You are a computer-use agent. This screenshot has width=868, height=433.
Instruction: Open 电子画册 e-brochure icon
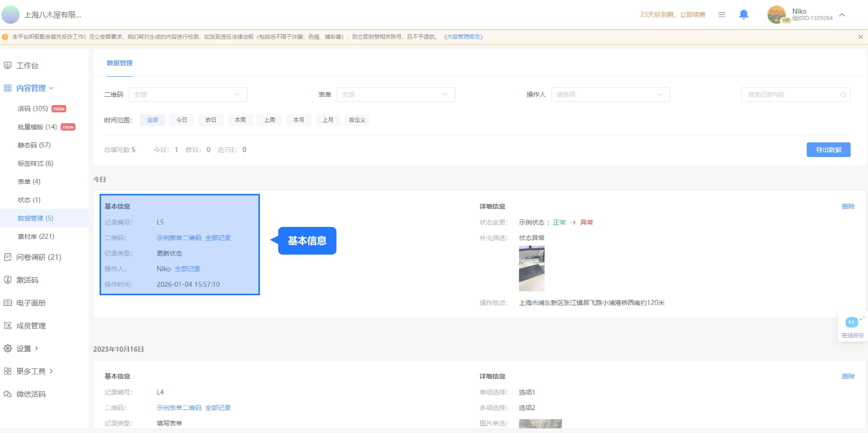(x=8, y=303)
